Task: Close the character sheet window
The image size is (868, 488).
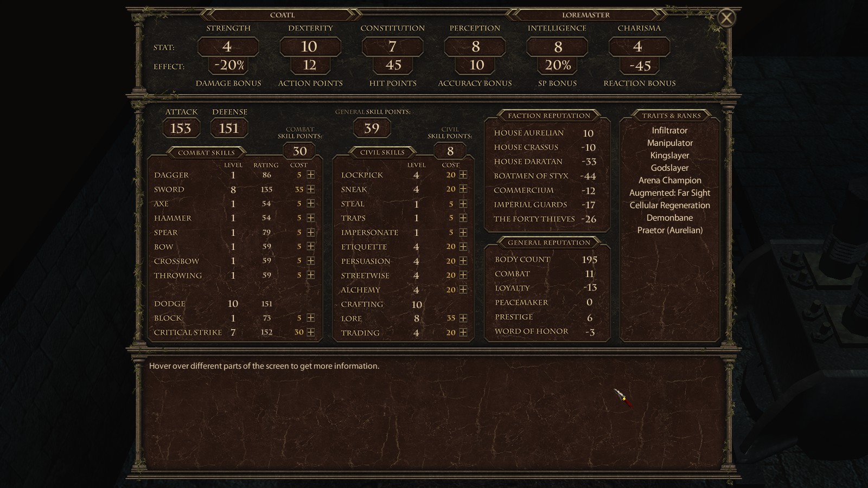Action: (726, 18)
